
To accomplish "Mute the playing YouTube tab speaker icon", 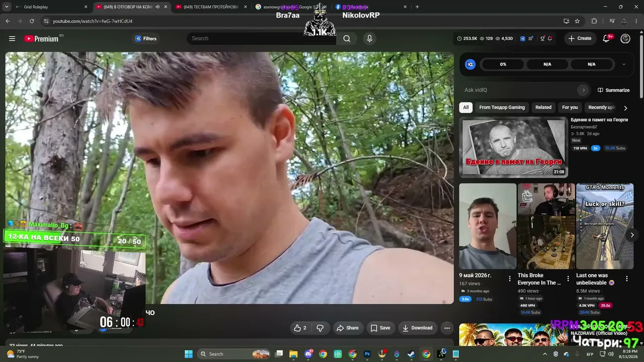I will tap(157, 7).
